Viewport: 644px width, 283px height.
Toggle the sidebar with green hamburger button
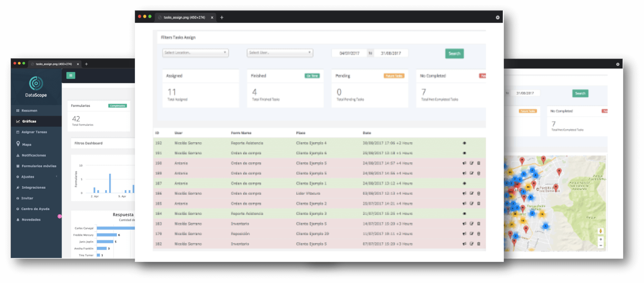pyautogui.click(x=71, y=75)
